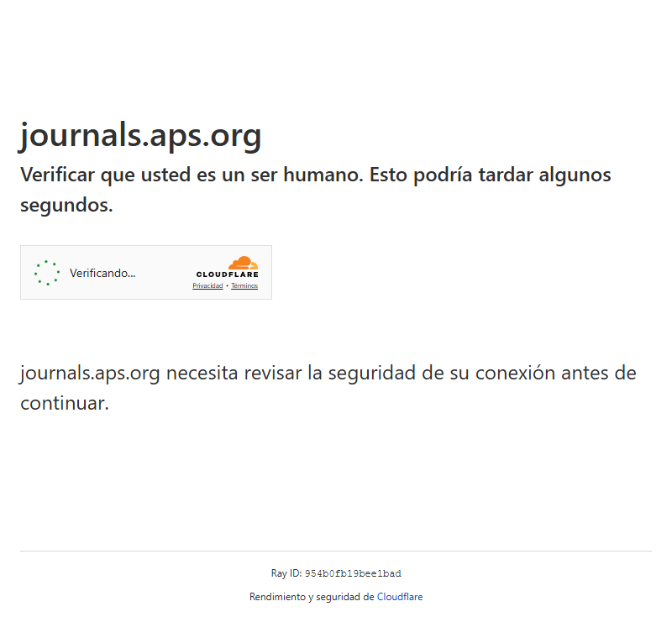Select the journals.aps.org heading
This screenshot has height=617, width=672.
[140, 136]
